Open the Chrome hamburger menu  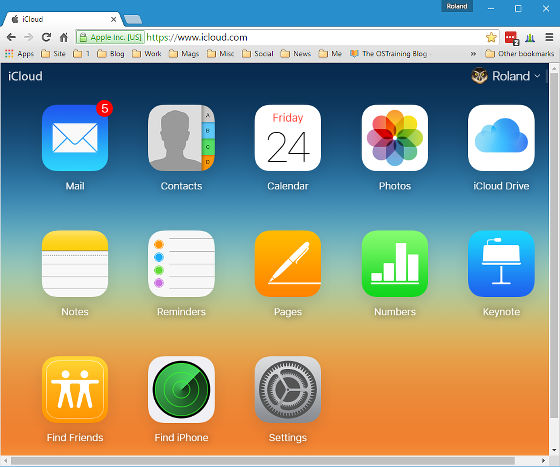[x=549, y=37]
